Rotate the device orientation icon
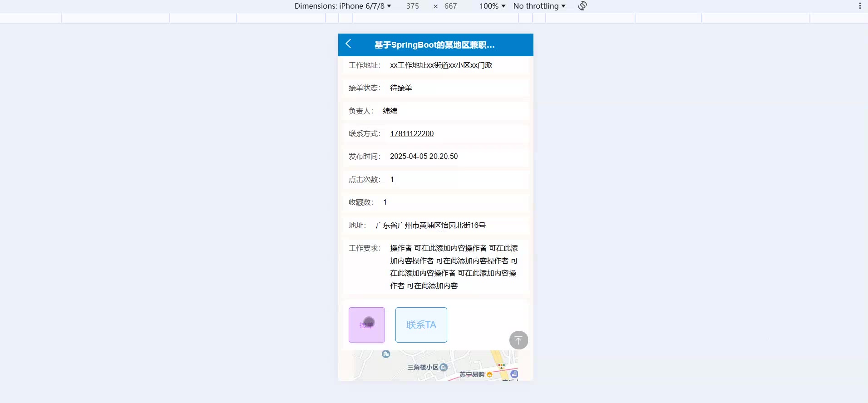This screenshot has height=403, width=868. click(582, 6)
